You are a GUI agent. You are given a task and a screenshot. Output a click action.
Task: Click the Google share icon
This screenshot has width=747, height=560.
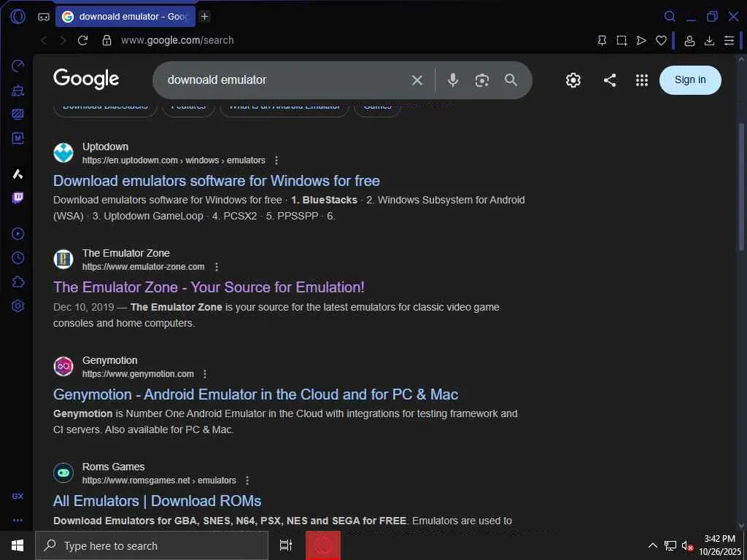[x=609, y=80]
